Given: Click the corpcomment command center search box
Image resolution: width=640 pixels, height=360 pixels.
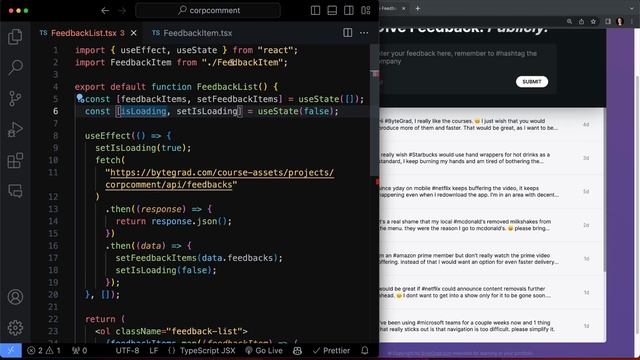Looking at the screenshot, I should pos(208,11).
